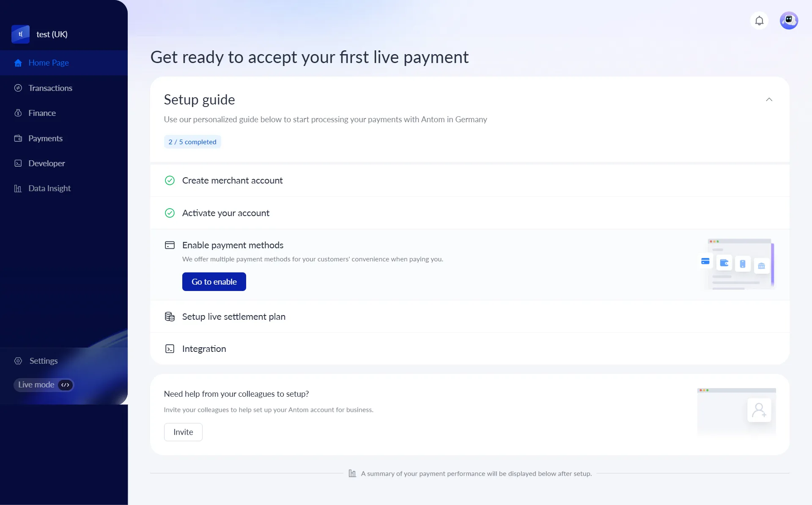
Task: Click the Integration terminal icon
Action: coord(170,349)
